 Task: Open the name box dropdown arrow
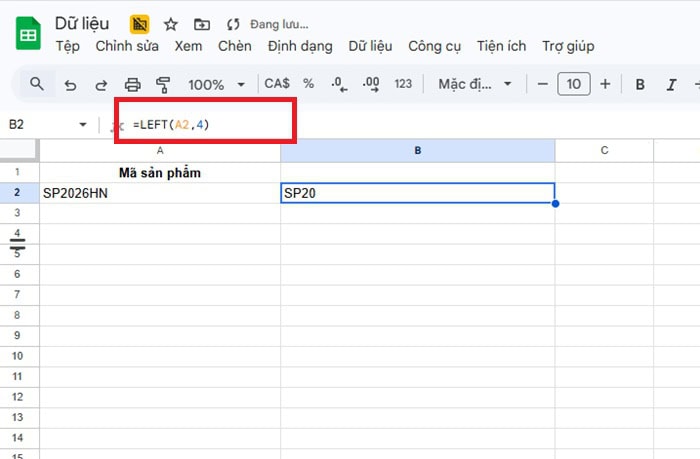coord(83,124)
